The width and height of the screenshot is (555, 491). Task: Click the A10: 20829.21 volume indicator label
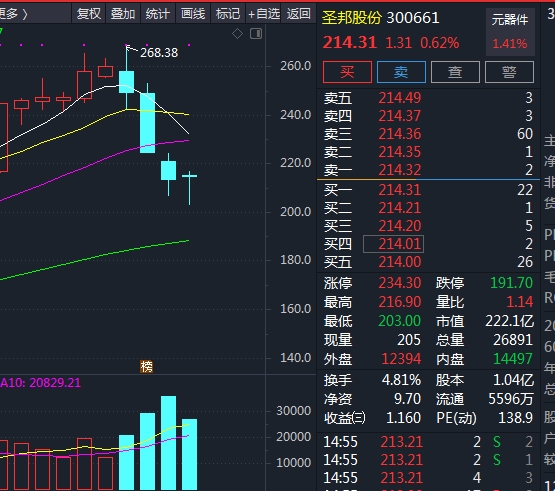(40, 383)
